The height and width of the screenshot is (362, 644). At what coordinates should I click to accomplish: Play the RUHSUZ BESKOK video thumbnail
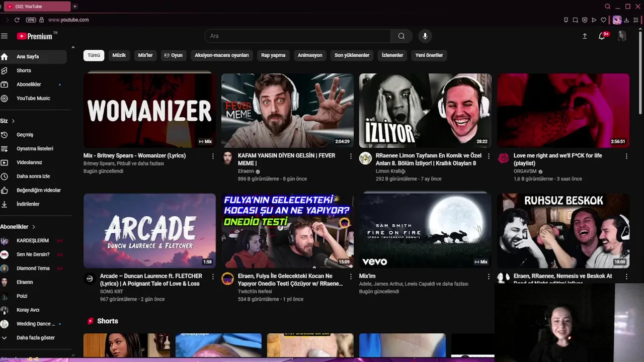(563, 231)
